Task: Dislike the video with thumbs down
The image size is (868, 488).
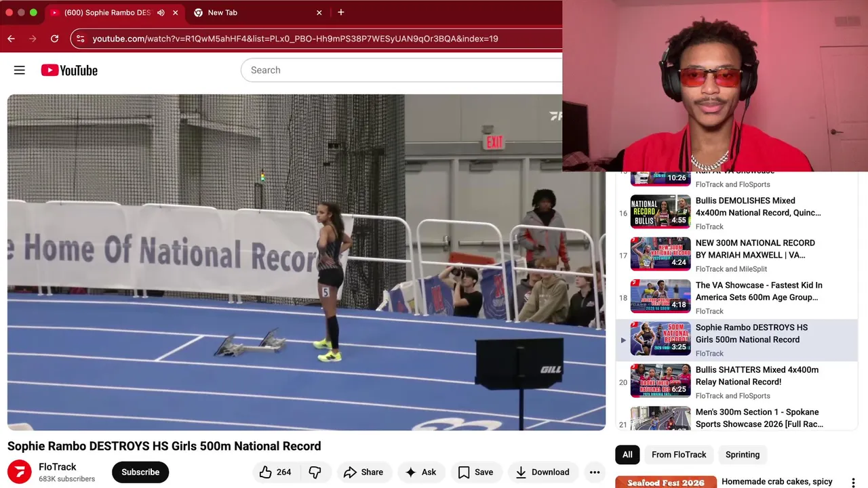Action: [x=315, y=472]
